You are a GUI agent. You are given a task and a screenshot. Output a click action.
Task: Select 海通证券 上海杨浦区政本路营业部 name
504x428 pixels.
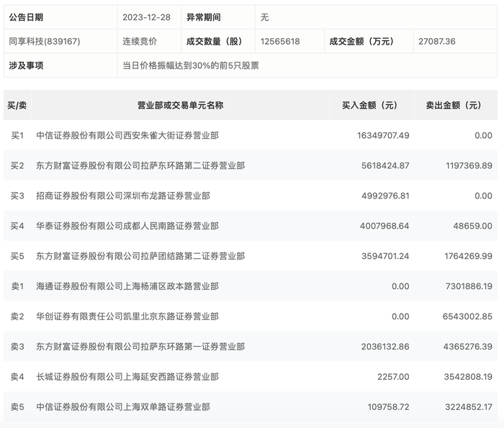(x=127, y=286)
